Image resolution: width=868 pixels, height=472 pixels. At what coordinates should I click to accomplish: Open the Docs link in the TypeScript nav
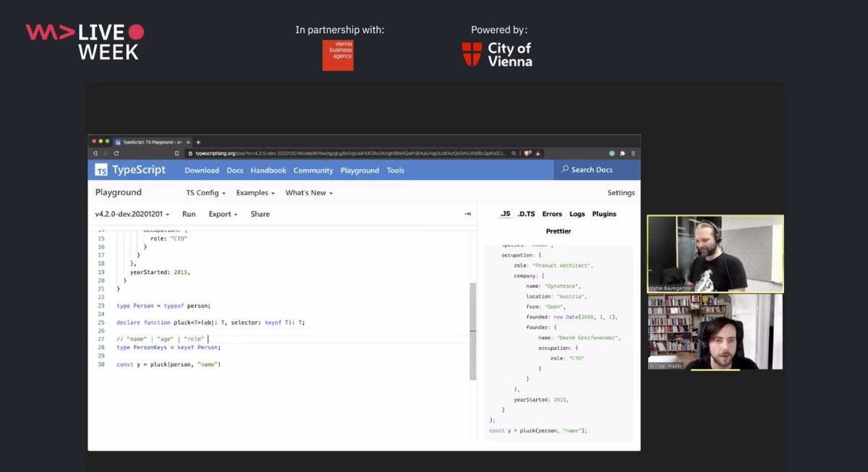click(234, 171)
